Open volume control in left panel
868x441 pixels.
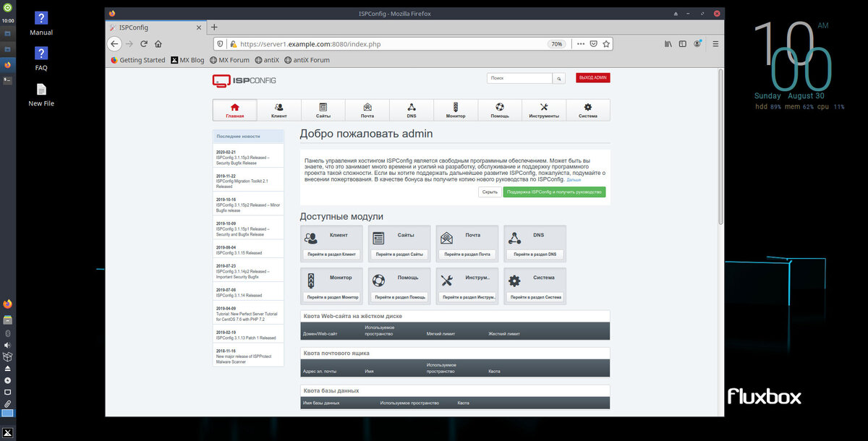[x=8, y=345]
